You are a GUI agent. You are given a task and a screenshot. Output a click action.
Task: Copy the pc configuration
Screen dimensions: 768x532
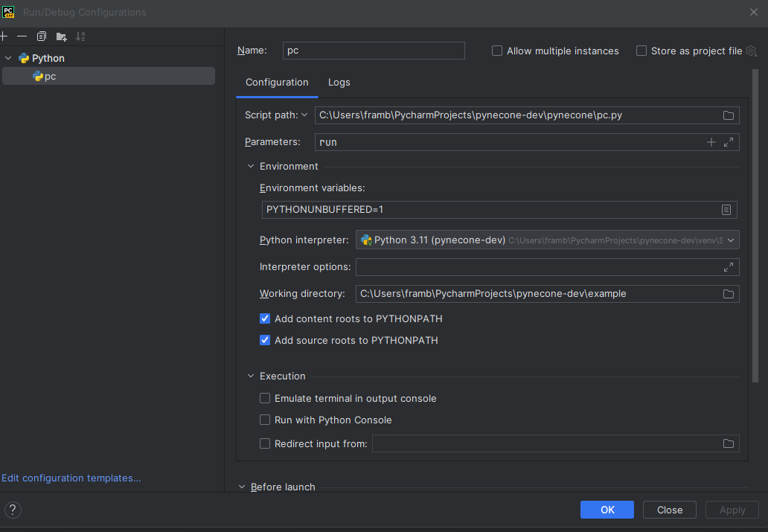point(41,36)
